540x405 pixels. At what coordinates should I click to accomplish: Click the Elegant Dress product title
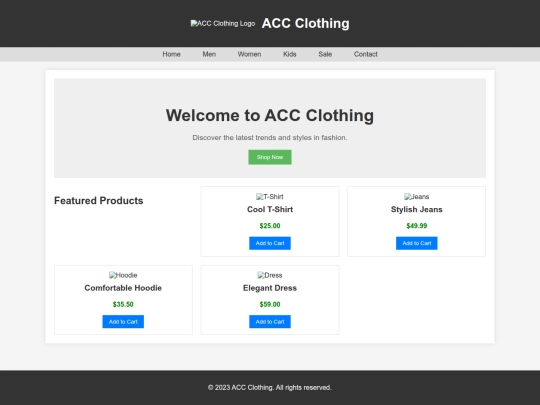coord(270,288)
